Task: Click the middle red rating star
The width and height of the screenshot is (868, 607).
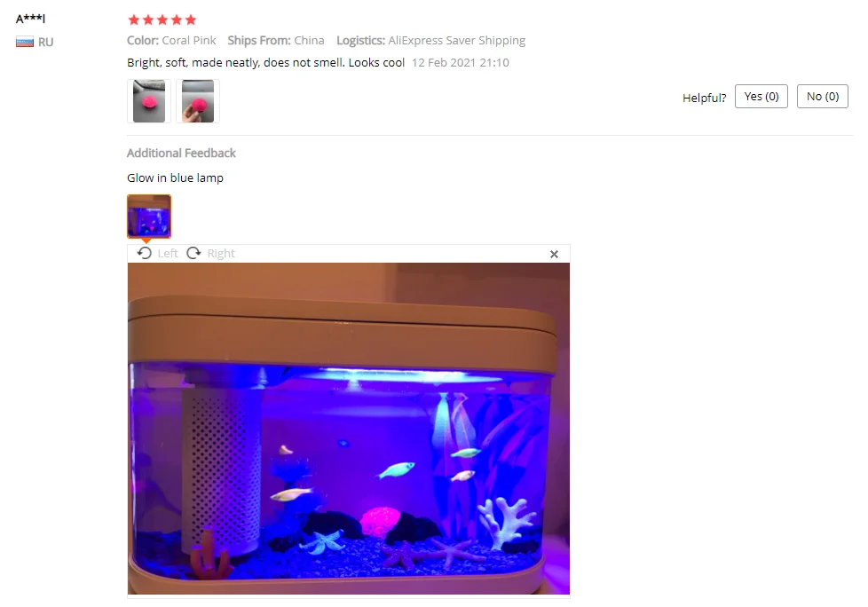Action: [162, 20]
